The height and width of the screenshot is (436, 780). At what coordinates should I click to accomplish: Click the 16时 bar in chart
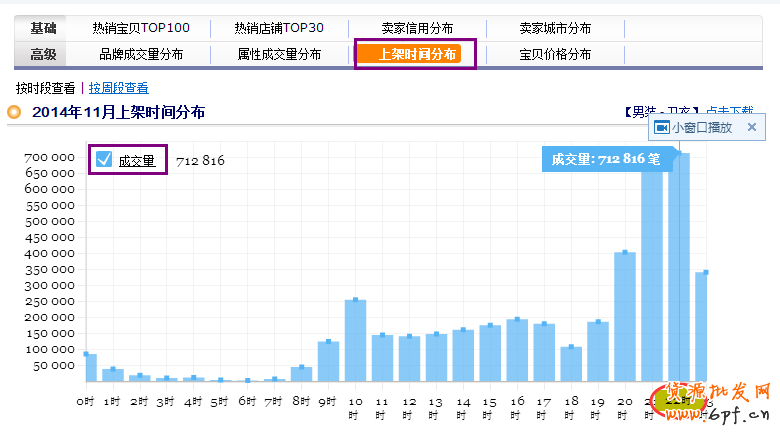point(517,350)
